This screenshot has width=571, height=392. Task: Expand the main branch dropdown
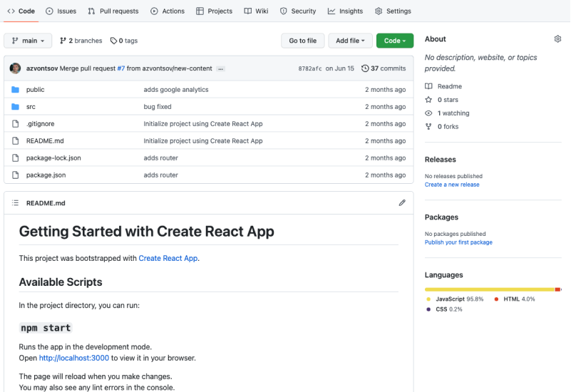click(28, 41)
